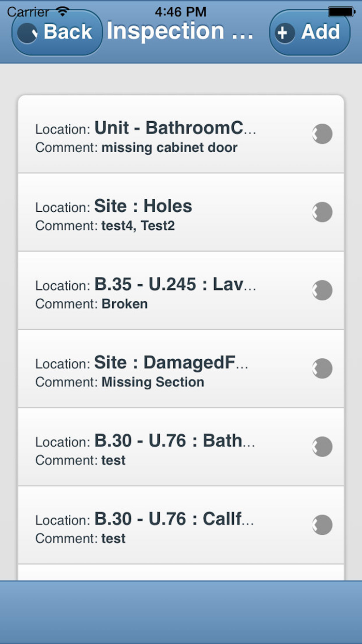
Task: Click the 'test4, Test2' comment text
Action: 138,226
